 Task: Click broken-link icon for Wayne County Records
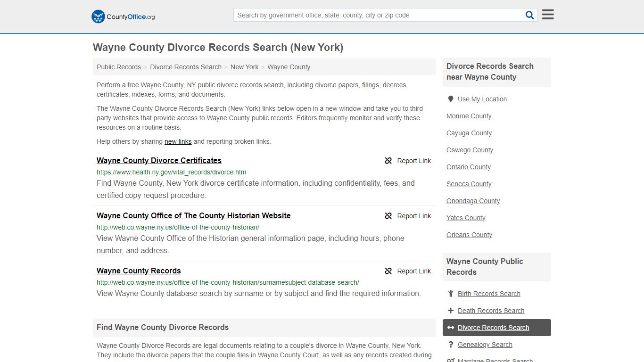pyautogui.click(x=388, y=271)
